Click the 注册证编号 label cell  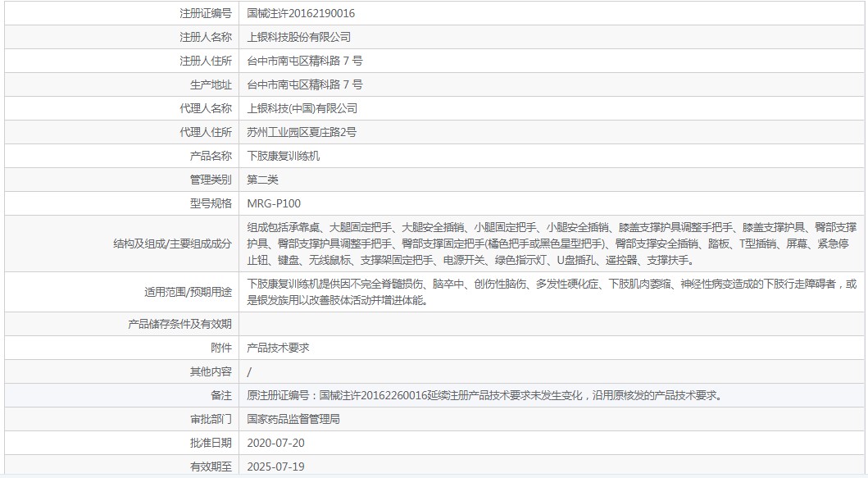[206, 13]
